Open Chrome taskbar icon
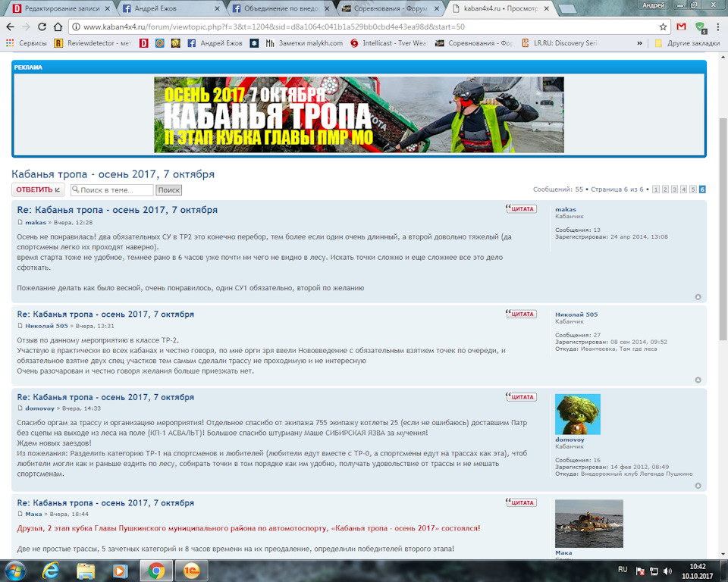This screenshot has height=582, width=728. (x=156, y=571)
